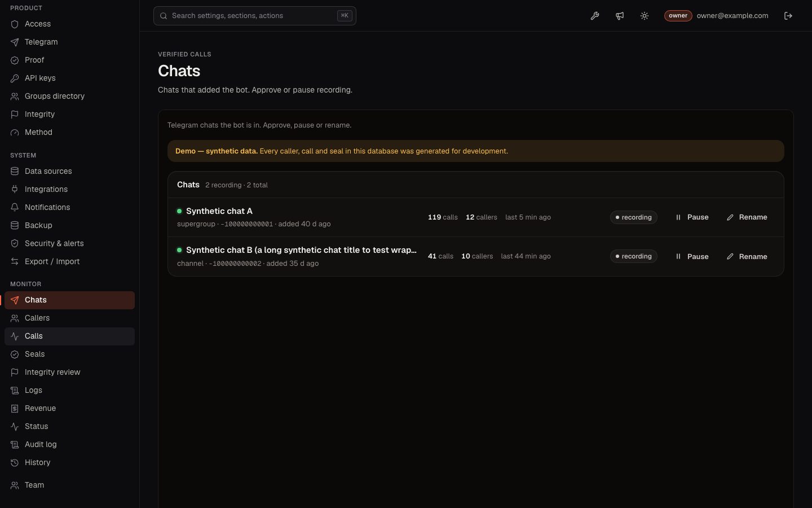Pause recording for Synthetic chat A
Screen dimensions: 812x508
point(691,217)
